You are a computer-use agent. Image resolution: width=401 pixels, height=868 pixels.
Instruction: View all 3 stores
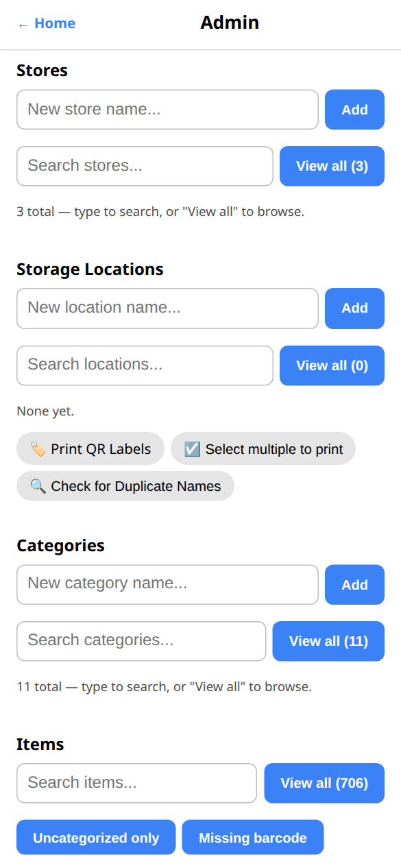click(x=332, y=166)
